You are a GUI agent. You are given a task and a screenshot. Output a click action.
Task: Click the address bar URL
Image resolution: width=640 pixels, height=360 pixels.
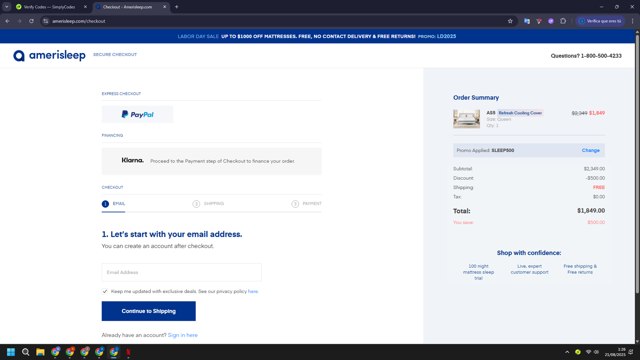click(x=79, y=21)
